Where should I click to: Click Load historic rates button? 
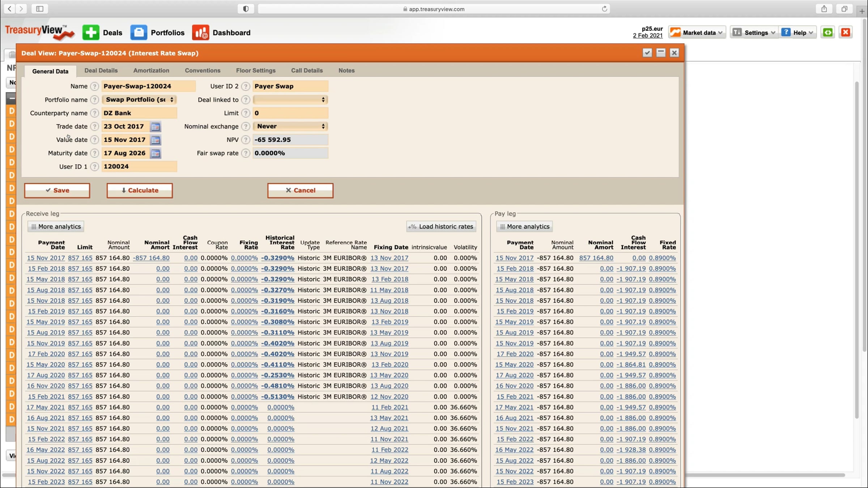(x=441, y=227)
